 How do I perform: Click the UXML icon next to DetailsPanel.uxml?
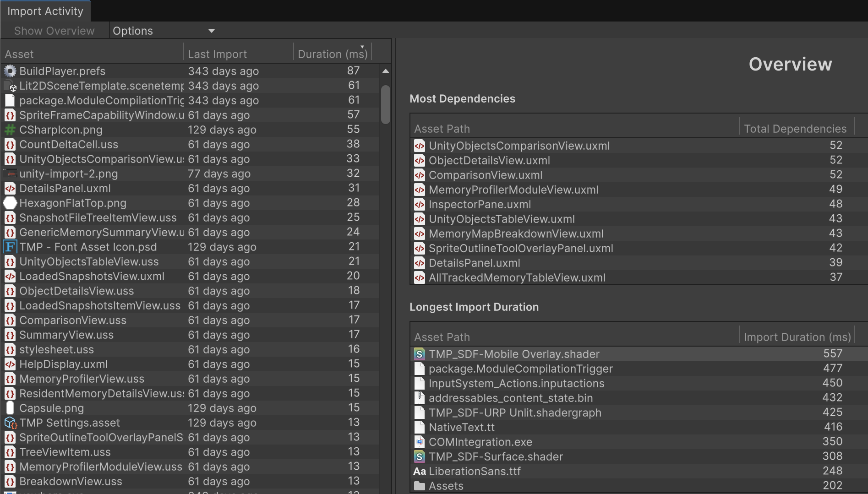(x=10, y=188)
